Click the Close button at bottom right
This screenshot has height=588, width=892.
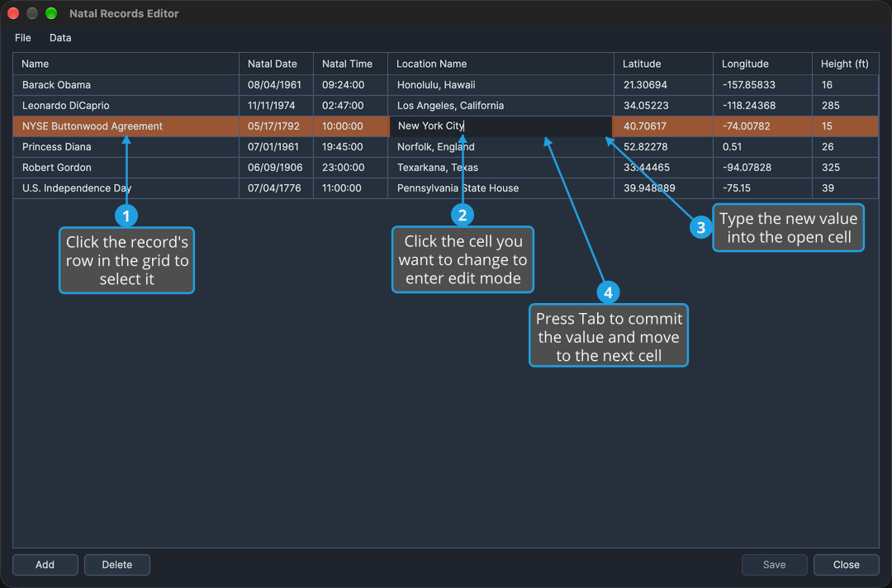tap(847, 565)
